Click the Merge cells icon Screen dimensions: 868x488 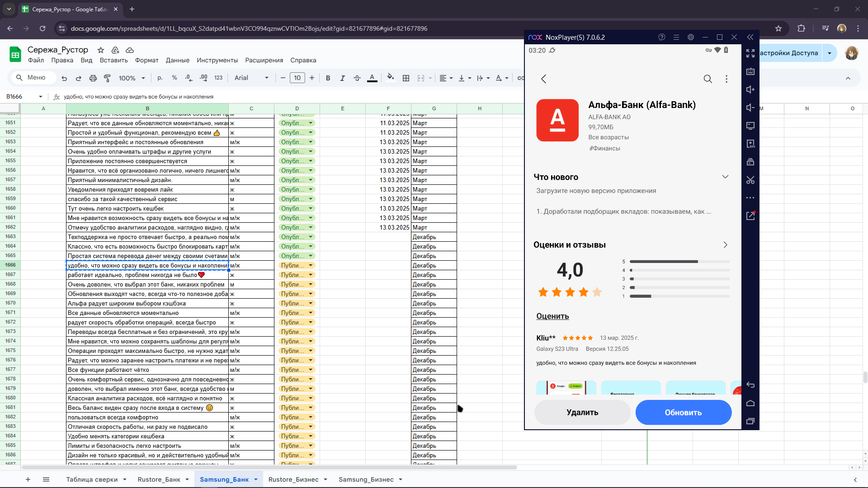point(421,78)
